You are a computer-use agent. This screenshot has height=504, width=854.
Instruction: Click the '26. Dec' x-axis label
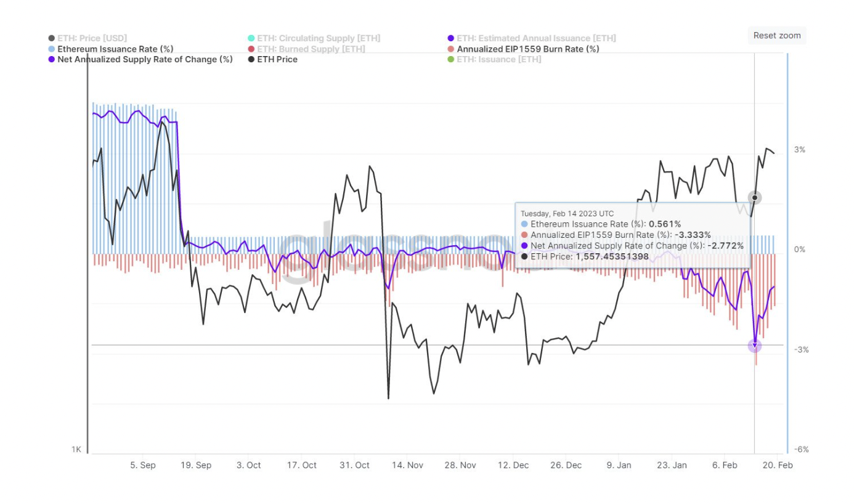click(566, 465)
